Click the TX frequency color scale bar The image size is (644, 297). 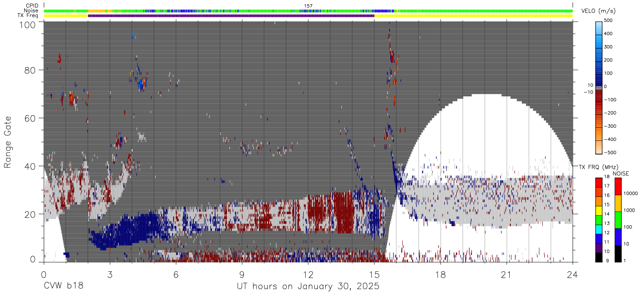click(599, 219)
